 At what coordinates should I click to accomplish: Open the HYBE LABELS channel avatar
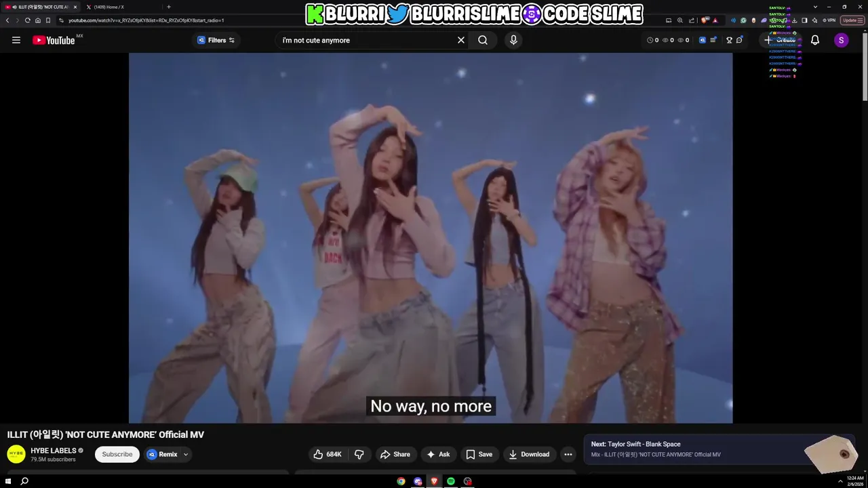(16, 454)
